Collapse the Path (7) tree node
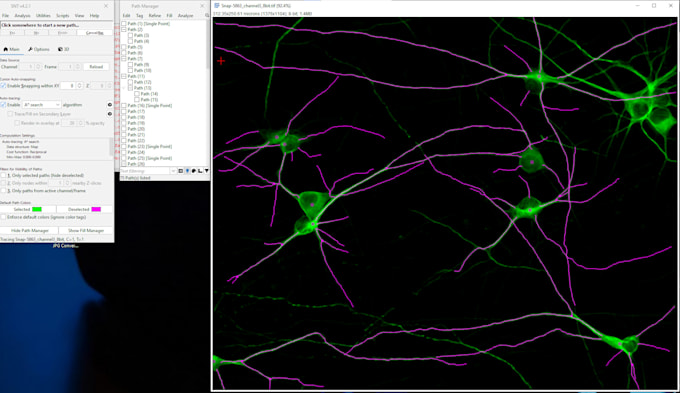Screen dimensions: 680x393 [x=124, y=59]
